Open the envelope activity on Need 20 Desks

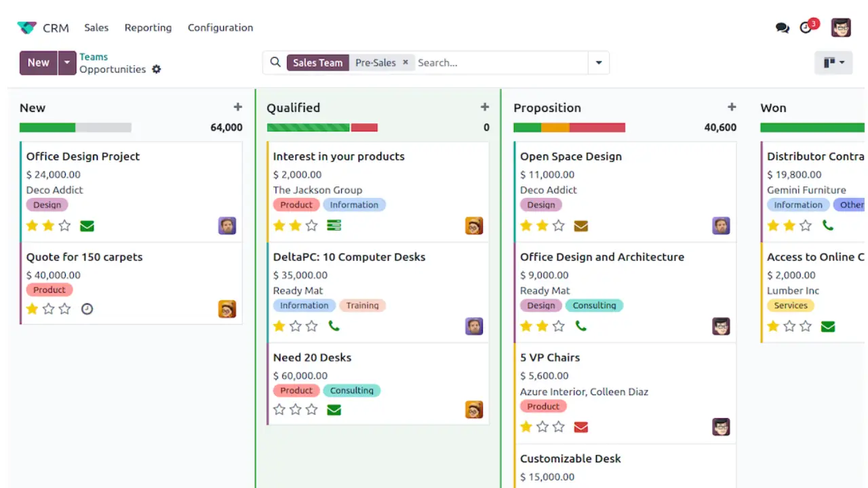(334, 409)
